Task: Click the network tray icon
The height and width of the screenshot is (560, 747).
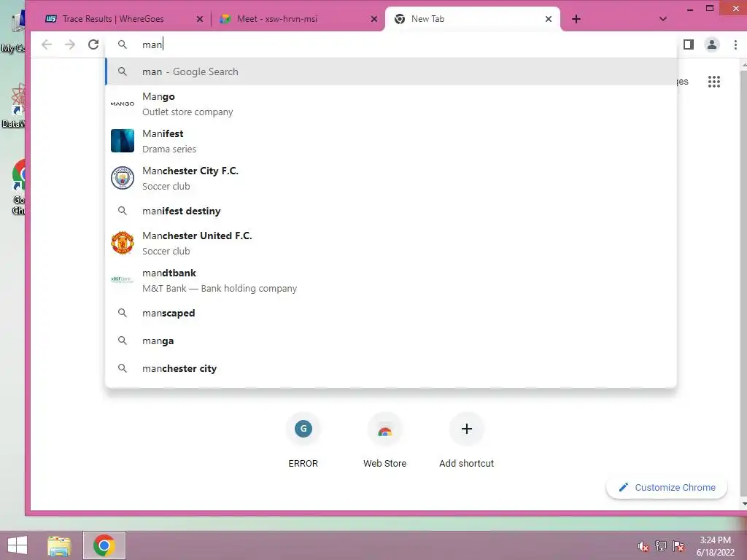Action: coord(661,546)
